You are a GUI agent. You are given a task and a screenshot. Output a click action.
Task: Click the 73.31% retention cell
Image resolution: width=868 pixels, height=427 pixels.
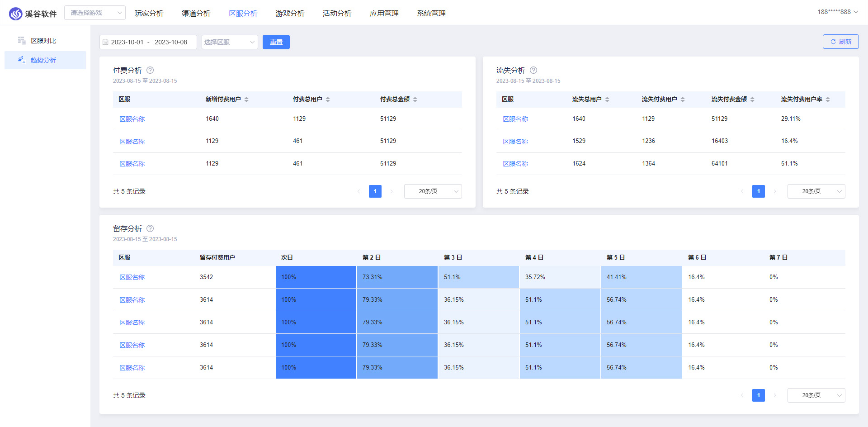[x=397, y=277]
